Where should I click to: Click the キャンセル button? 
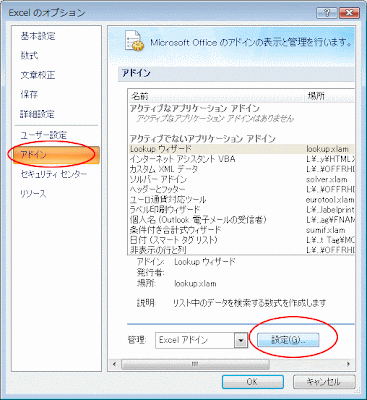[x=324, y=382]
